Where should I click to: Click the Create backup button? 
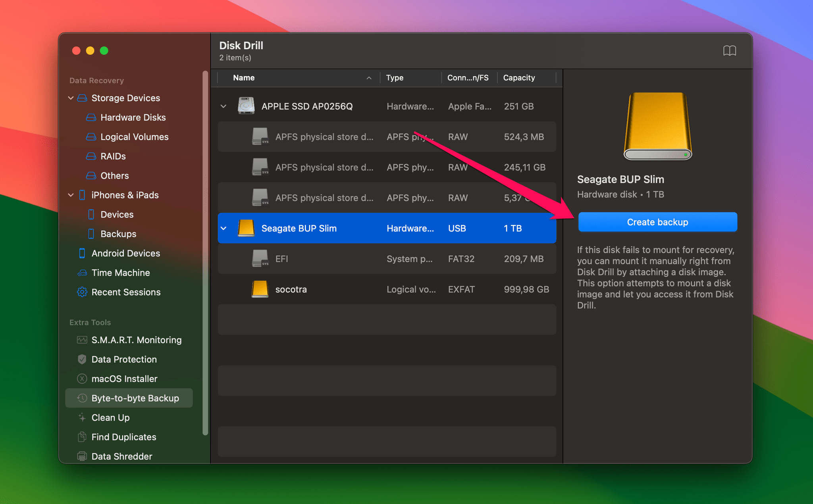pyautogui.click(x=657, y=222)
